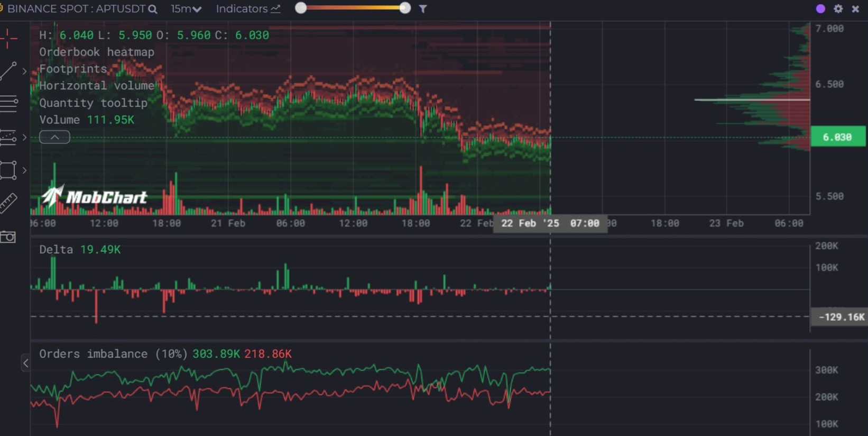Select the crosshair cursor tool

pyautogui.click(x=8, y=38)
